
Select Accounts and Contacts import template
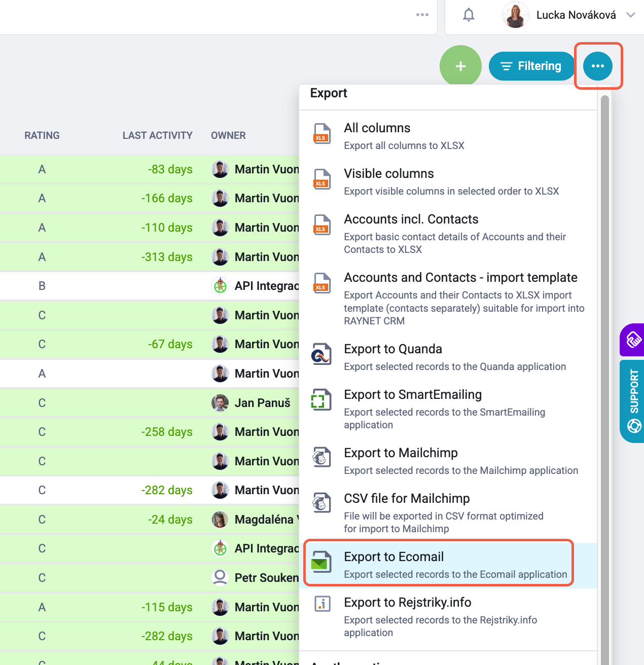click(x=448, y=299)
